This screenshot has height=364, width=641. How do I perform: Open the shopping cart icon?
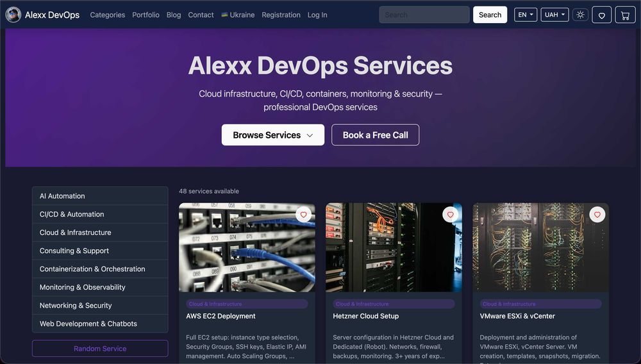coord(625,15)
